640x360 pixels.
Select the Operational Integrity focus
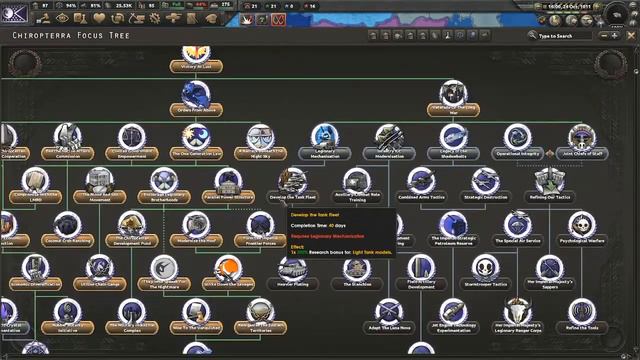pyautogui.click(x=518, y=142)
